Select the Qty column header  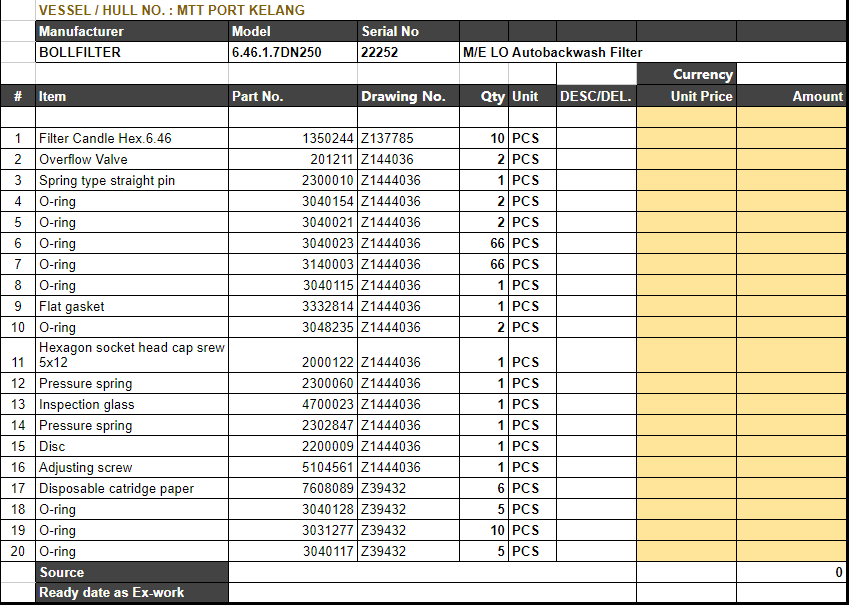click(x=484, y=96)
